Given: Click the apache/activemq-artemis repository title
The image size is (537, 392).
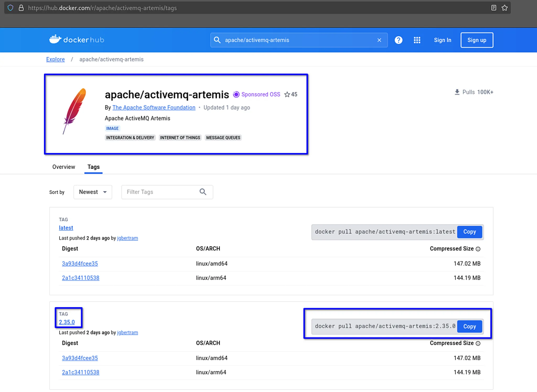Looking at the screenshot, I should (167, 94).
